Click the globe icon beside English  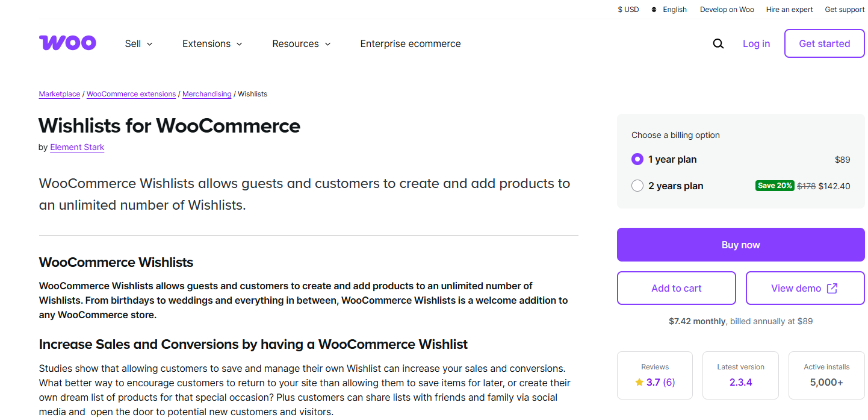[x=654, y=10]
